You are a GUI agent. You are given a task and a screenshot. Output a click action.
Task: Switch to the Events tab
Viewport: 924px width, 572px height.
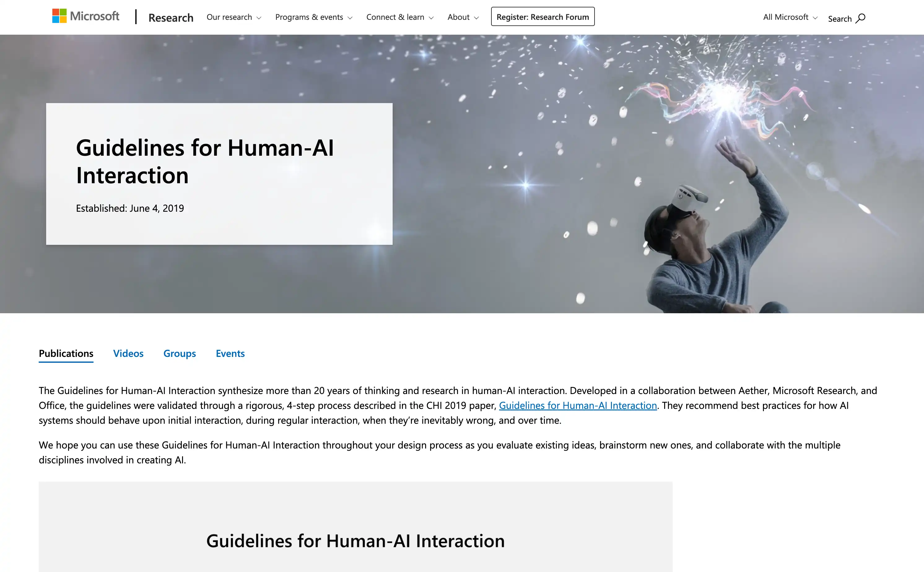point(230,353)
